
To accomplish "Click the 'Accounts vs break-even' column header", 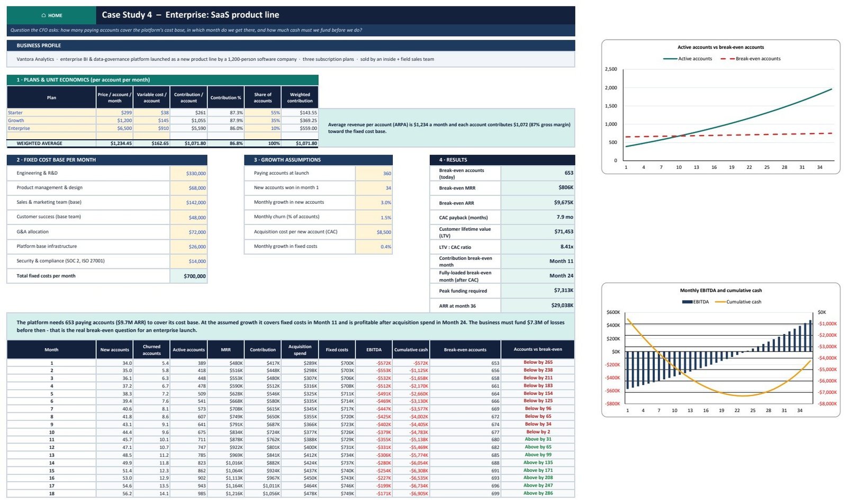I will pyautogui.click(x=538, y=350).
